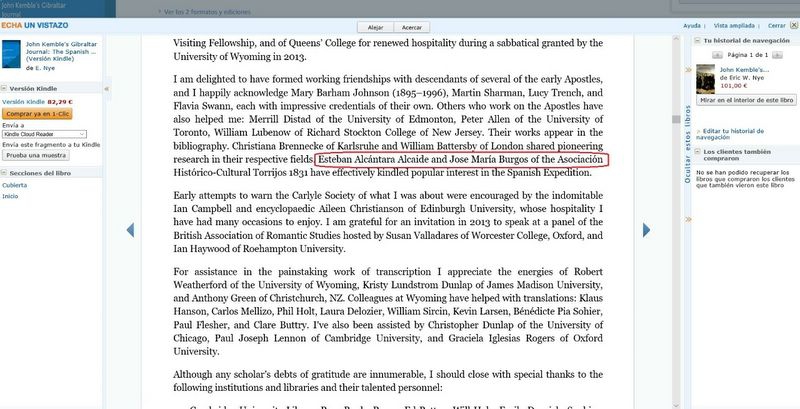Close the preview with the X icon
This screenshot has width=800, height=409.
[x=793, y=25]
